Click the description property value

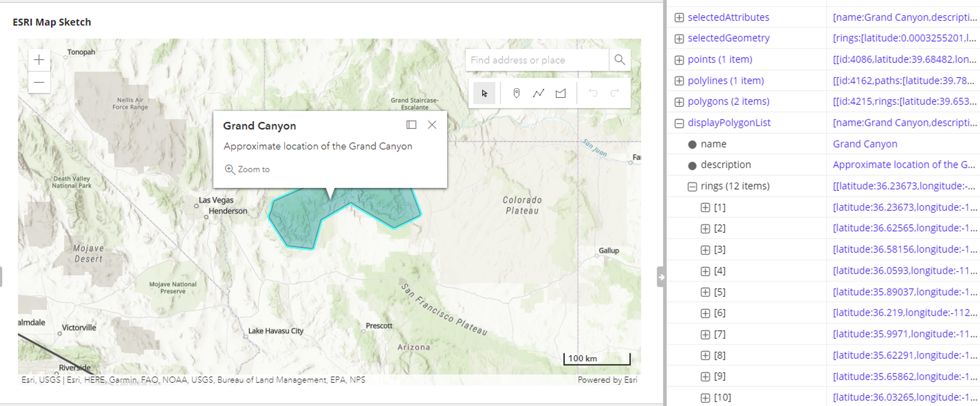point(903,165)
